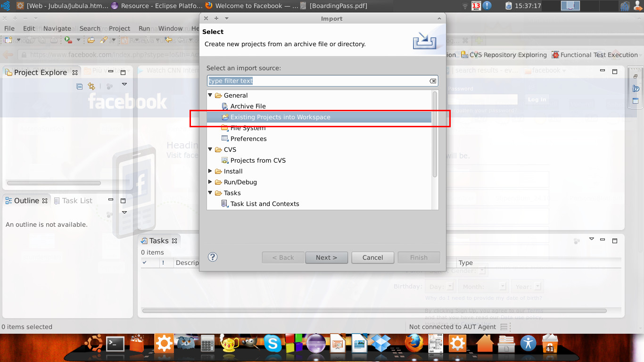Viewport: 644px width, 362px height.
Task: Toggle Link with Editor in Project Explorer
Action: click(x=91, y=86)
